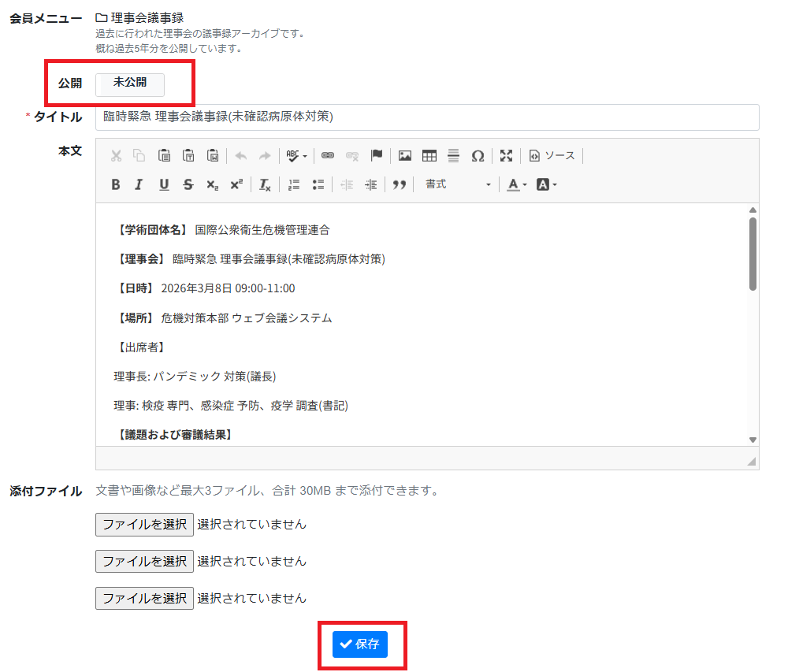Toggle strikethrough formatting
The image size is (788, 672).
[188, 184]
